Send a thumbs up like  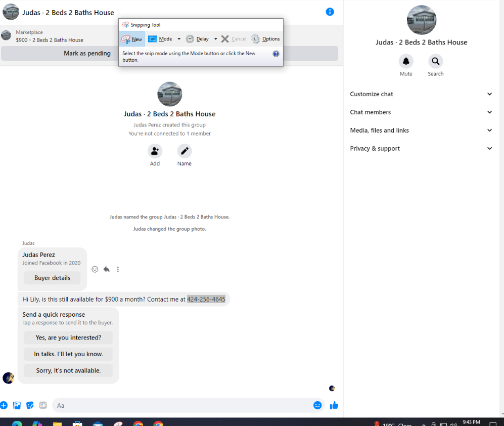(334, 405)
